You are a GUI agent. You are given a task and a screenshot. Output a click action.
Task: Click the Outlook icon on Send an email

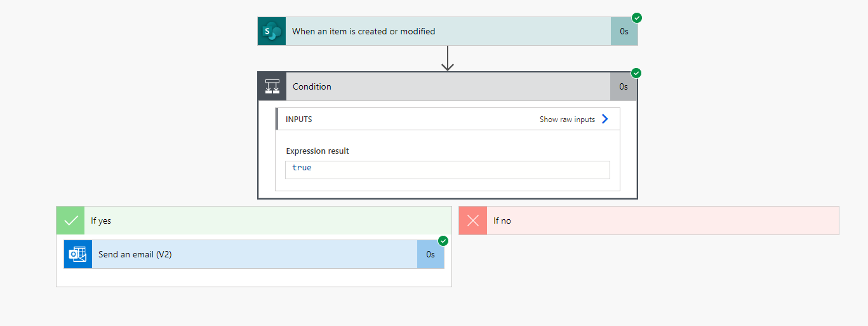click(78, 254)
